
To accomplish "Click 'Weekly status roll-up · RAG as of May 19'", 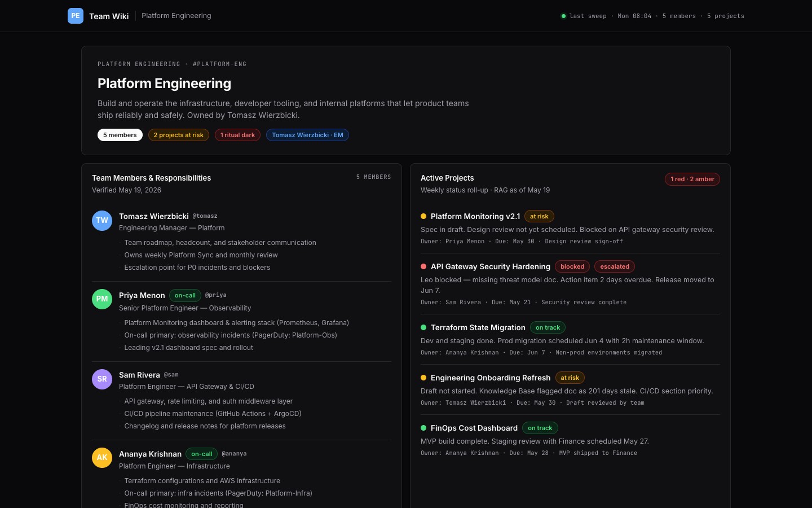I will [x=486, y=190].
